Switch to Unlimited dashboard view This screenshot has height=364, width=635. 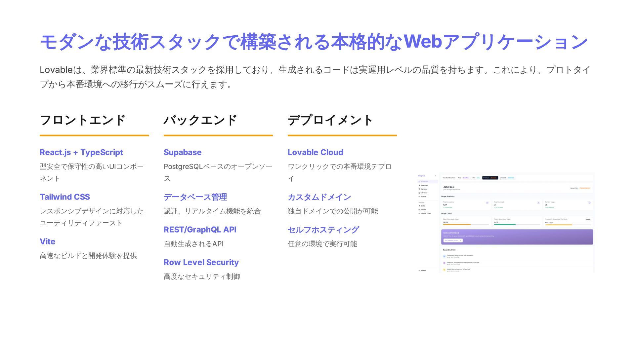[507, 178]
